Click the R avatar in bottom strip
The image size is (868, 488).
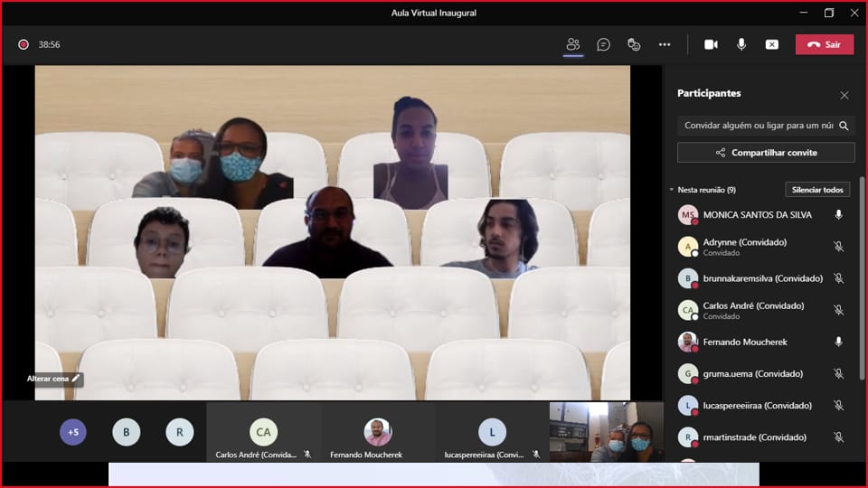click(179, 432)
